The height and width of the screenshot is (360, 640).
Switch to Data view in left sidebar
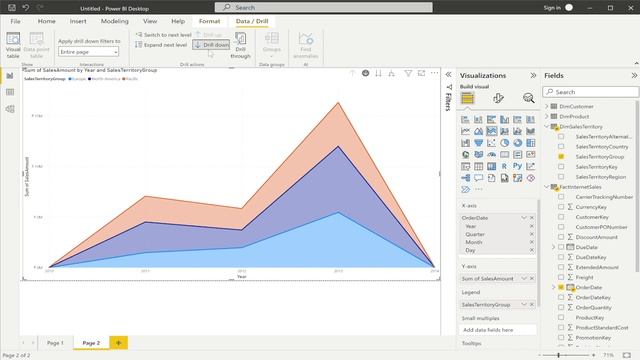pyautogui.click(x=10, y=92)
